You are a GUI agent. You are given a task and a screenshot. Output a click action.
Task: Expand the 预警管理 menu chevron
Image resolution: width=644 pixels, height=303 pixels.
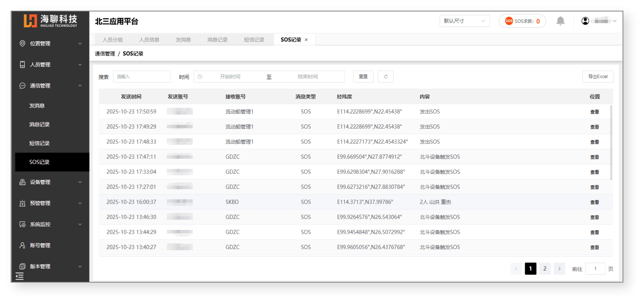coord(80,203)
